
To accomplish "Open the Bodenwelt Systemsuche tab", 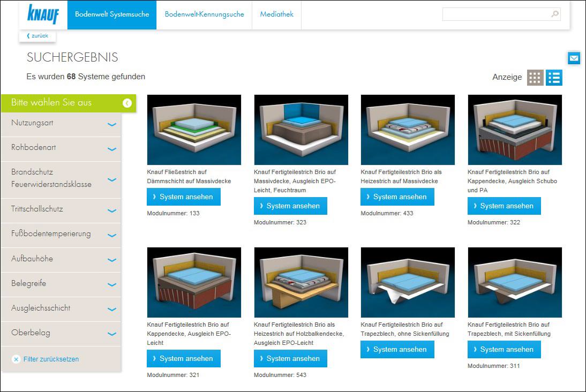I will click(112, 14).
